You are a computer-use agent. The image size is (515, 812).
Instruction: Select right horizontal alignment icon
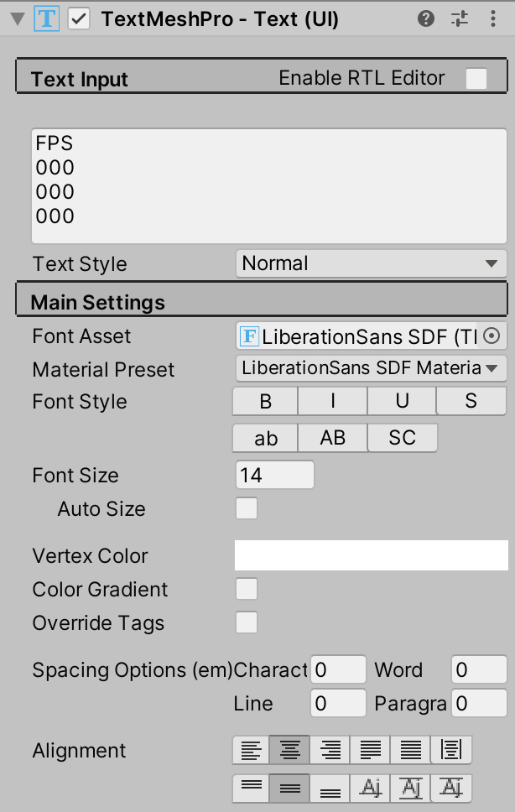click(x=330, y=750)
